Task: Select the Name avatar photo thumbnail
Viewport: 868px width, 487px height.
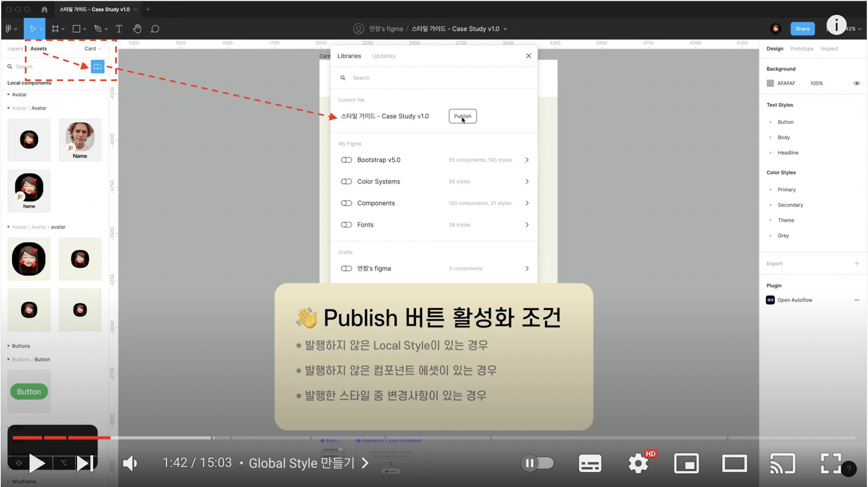Action: click(x=80, y=140)
